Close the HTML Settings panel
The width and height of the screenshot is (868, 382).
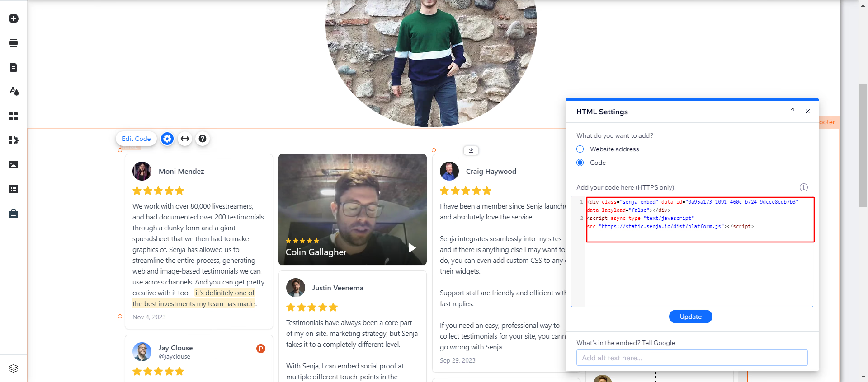click(x=807, y=111)
